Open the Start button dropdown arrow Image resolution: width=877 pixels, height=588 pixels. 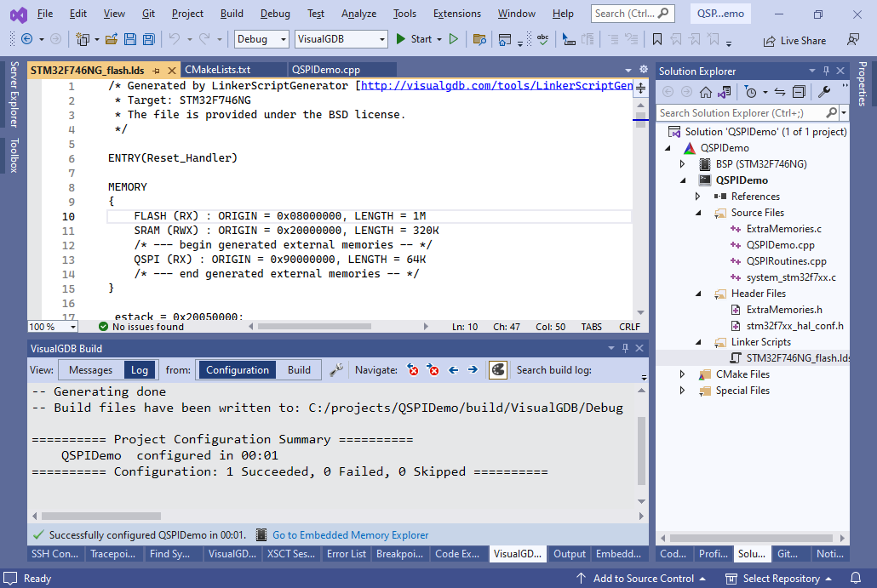[x=439, y=39]
